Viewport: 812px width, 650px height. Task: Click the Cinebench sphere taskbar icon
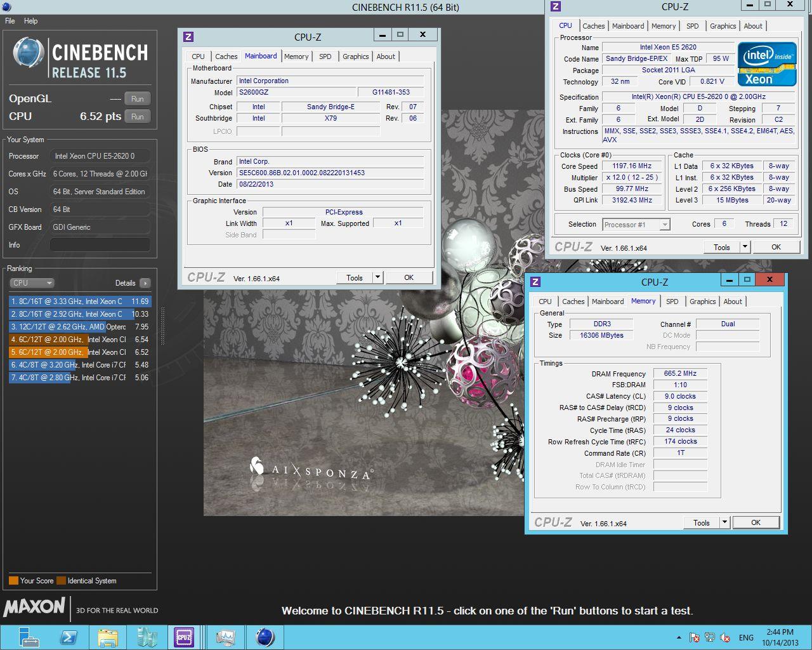point(265,637)
